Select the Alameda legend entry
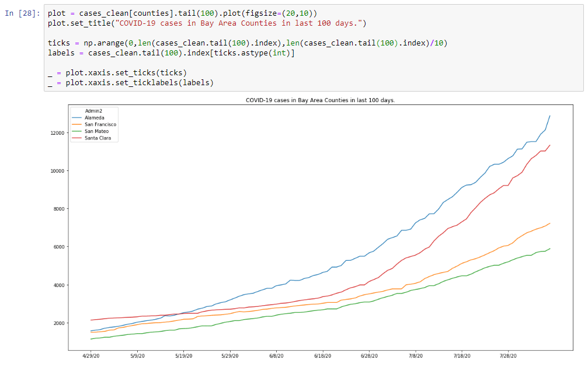Viewport: 588px width, 367px height. (95, 117)
